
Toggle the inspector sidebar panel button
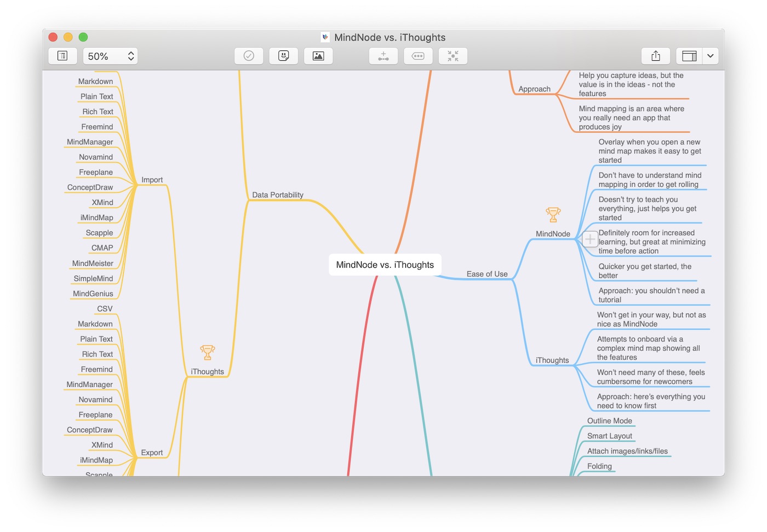coord(689,56)
